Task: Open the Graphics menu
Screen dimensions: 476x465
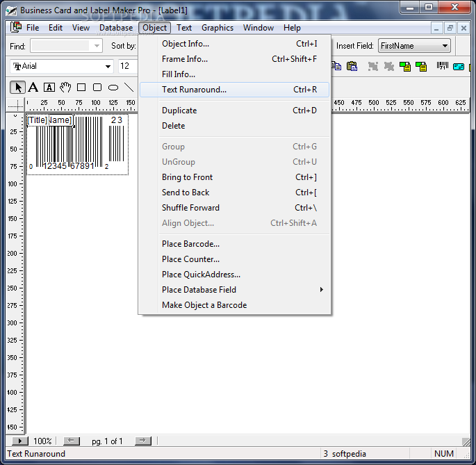Action: click(x=218, y=28)
